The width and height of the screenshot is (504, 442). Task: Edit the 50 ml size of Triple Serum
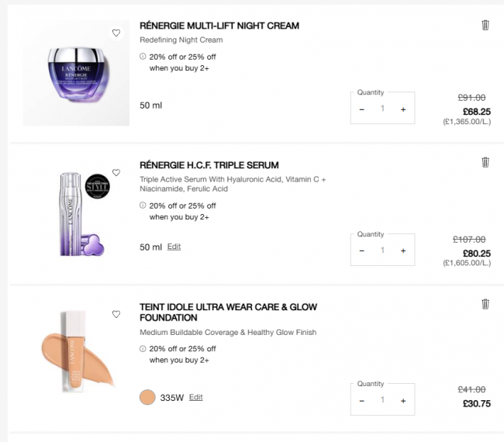(174, 247)
